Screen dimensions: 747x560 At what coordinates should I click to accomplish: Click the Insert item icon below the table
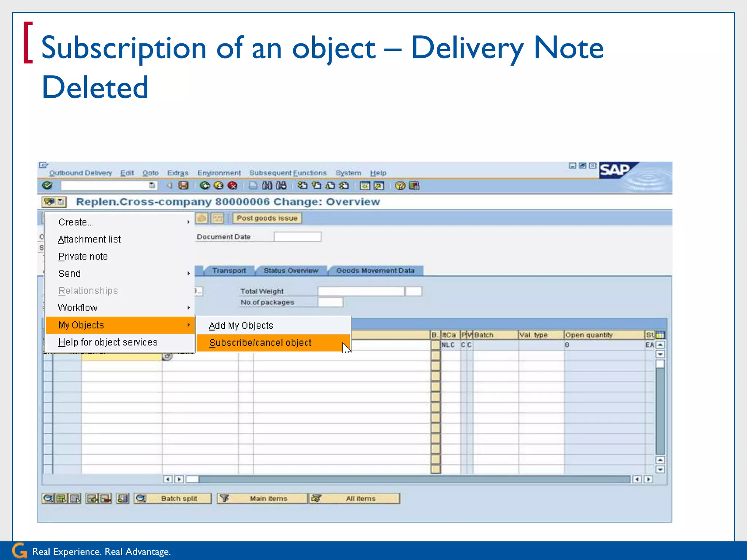tap(92, 498)
